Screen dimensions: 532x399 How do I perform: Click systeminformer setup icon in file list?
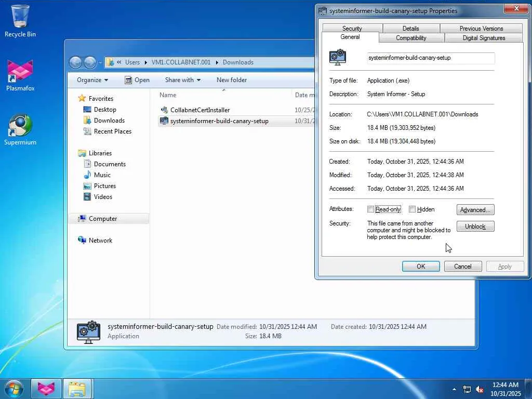pyautogui.click(x=164, y=121)
